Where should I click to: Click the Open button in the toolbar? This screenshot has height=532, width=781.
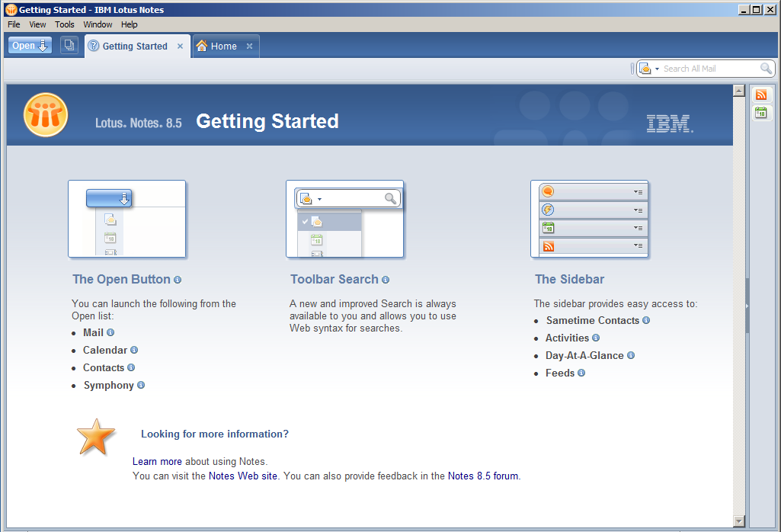[x=30, y=45]
